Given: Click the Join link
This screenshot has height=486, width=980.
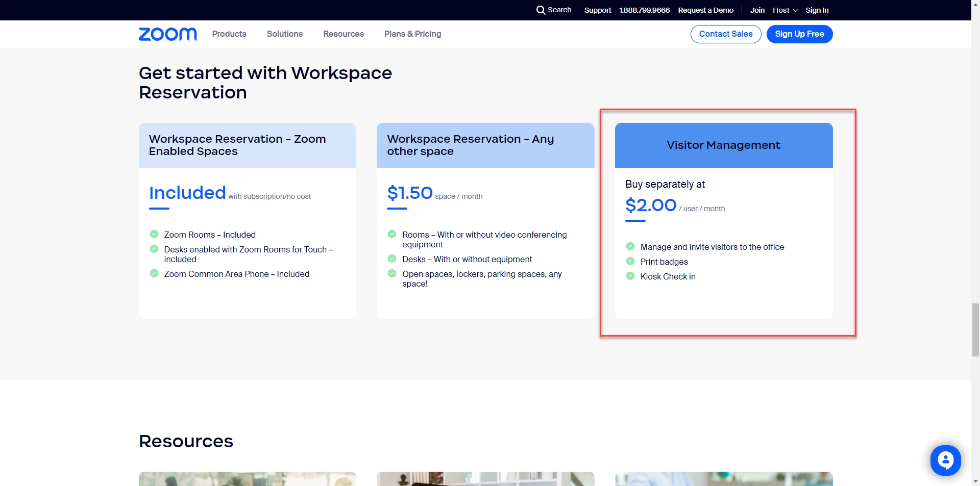Looking at the screenshot, I should coord(757,10).
